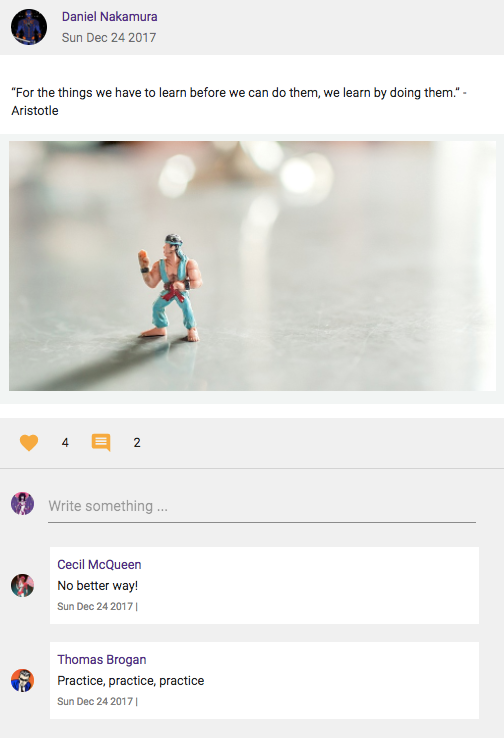504x738 pixels.
Task: Open Daniel Nakamura's profile avatar
Action: pyautogui.click(x=29, y=27)
